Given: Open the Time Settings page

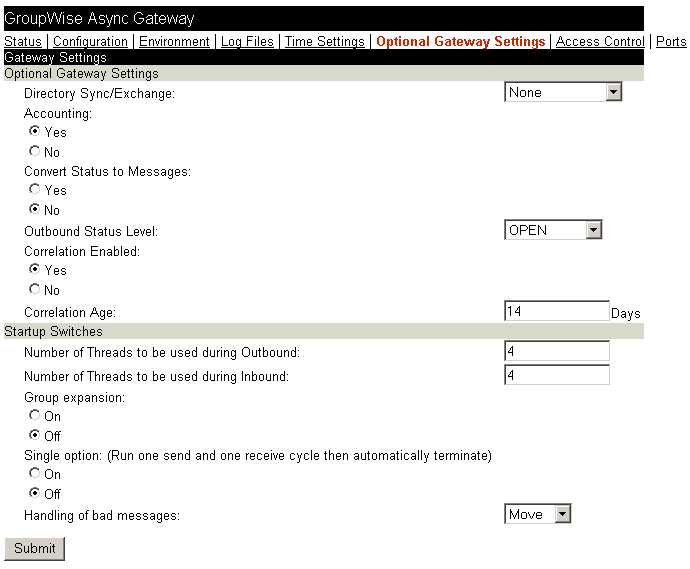Looking at the screenshot, I should point(325,41).
